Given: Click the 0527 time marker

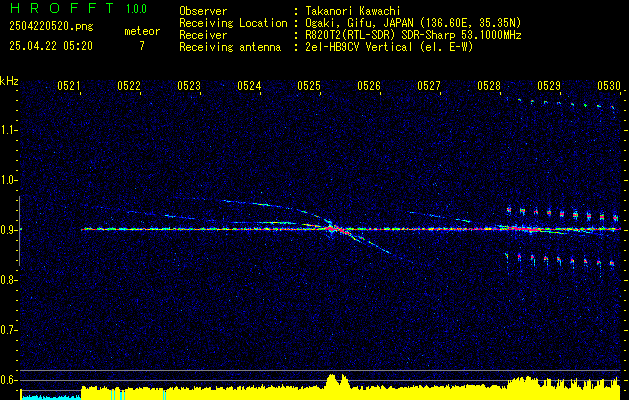Looking at the screenshot, I should (x=429, y=85).
